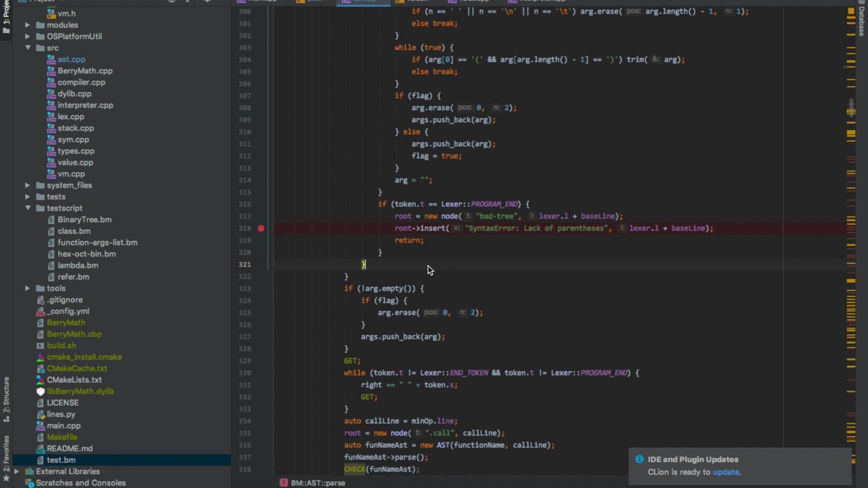The width and height of the screenshot is (868, 488).
Task: Collapse the testscript folder
Action: 28,208
